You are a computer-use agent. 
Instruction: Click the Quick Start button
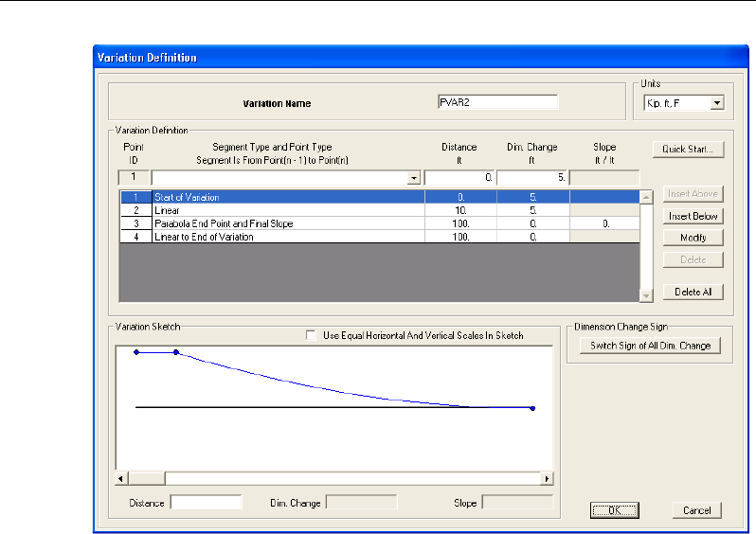[x=688, y=149]
